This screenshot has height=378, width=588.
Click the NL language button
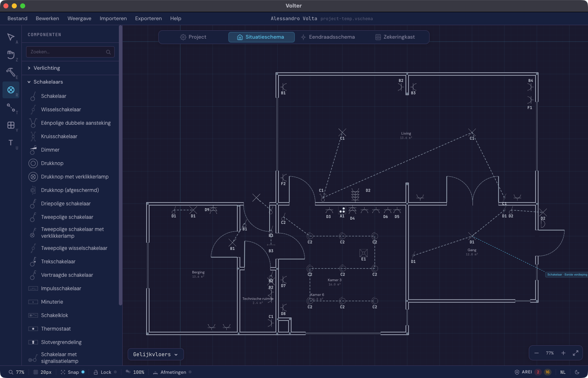563,372
